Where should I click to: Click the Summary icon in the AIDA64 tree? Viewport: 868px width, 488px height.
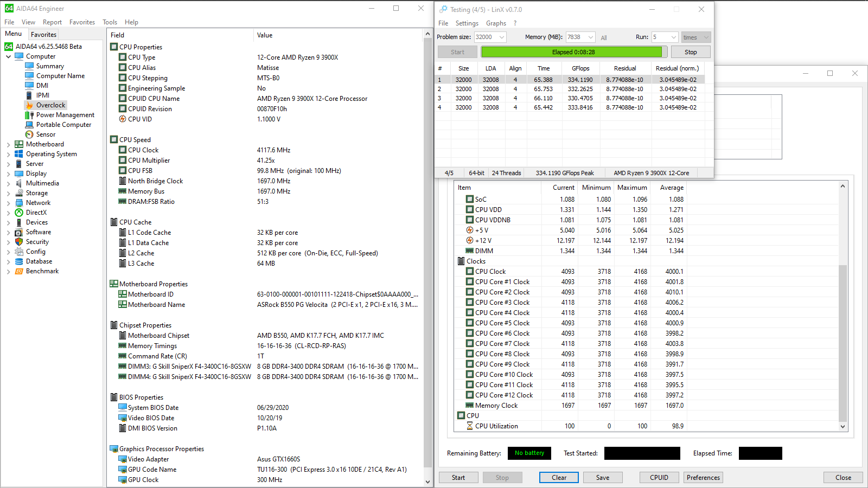pyautogui.click(x=29, y=66)
